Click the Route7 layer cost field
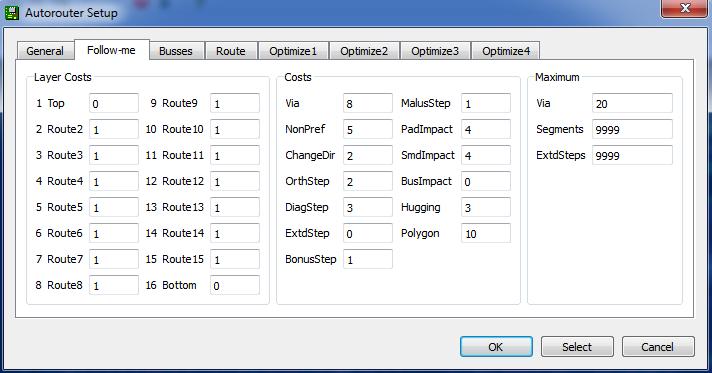The image size is (712, 373). [x=114, y=259]
